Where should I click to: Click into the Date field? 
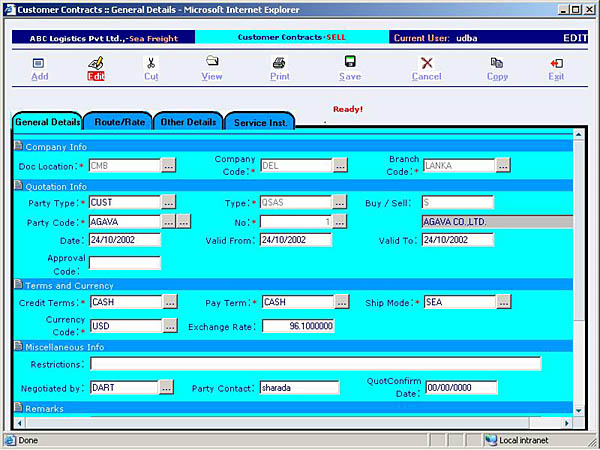(125, 240)
